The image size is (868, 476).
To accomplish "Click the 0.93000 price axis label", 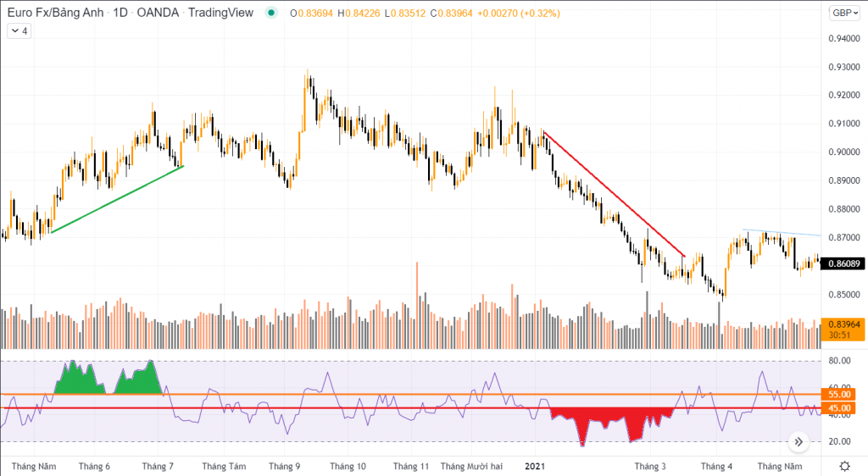I will 843,67.
